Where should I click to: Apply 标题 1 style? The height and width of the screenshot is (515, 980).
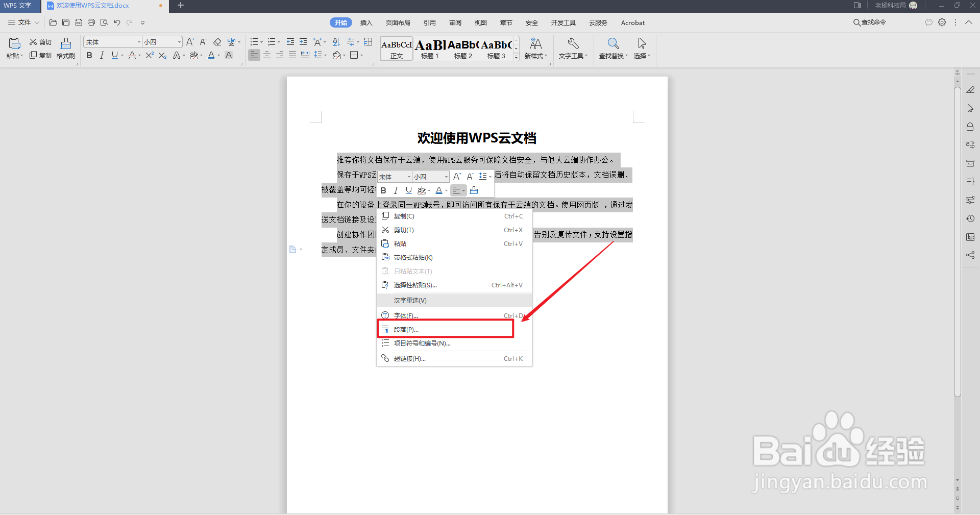coord(430,48)
